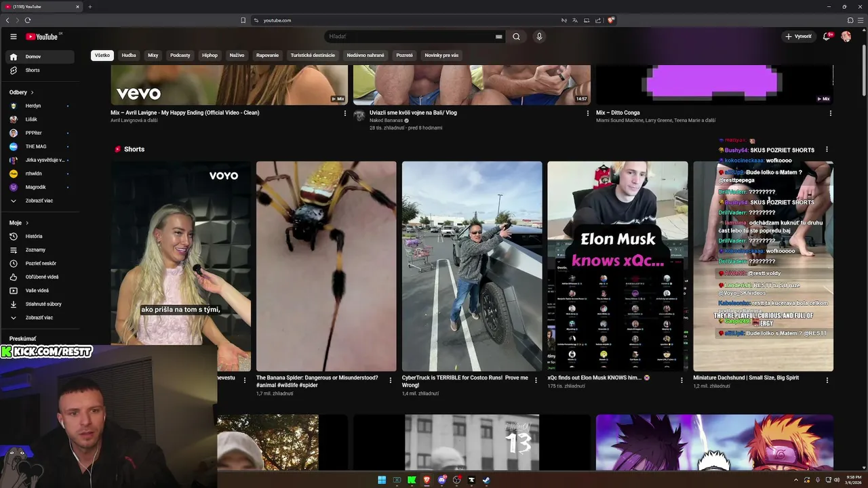The height and width of the screenshot is (488, 868).
Task: Open the Moje section chevron
Action: pos(27,223)
